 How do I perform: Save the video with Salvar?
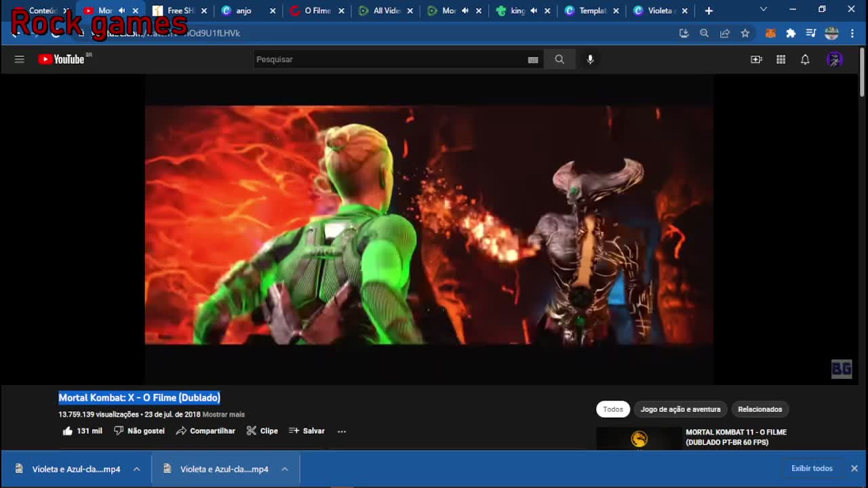tap(307, 431)
